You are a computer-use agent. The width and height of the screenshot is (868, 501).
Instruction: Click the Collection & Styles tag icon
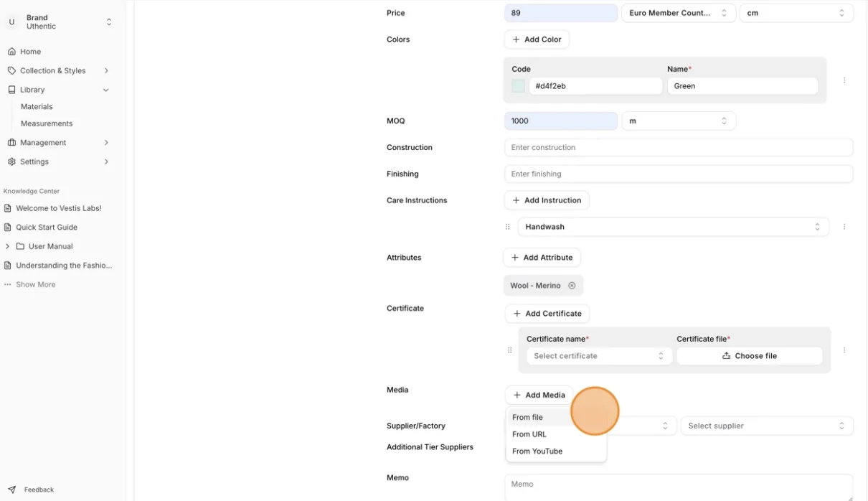[11, 70]
